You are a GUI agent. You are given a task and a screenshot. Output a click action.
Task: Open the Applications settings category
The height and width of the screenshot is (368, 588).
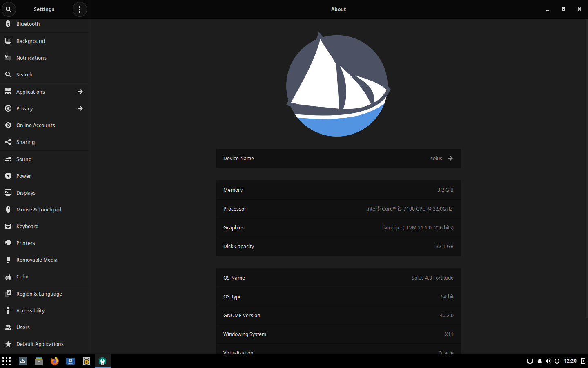pos(44,92)
